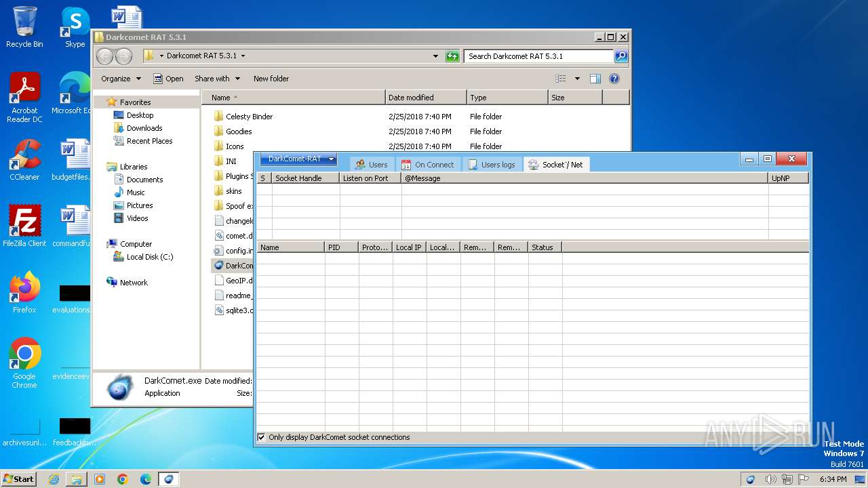Image resolution: width=868 pixels, height=488 pixels.
Task: Click the UpNP column header
Action: [x=789, y=178]
